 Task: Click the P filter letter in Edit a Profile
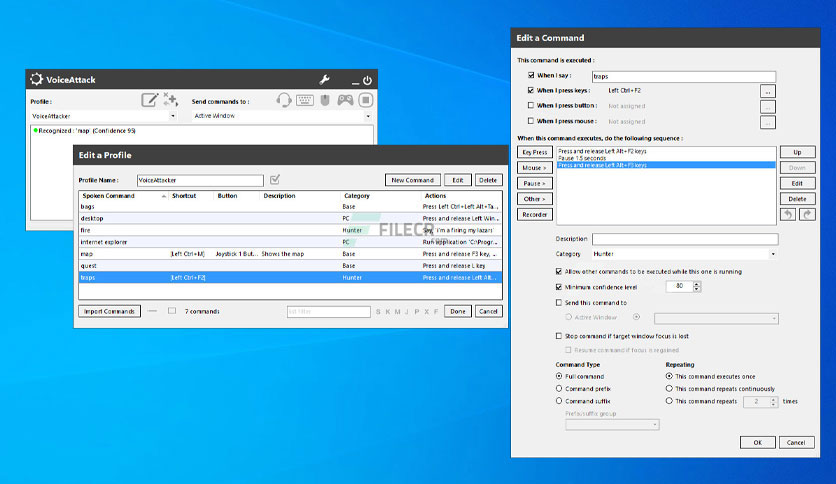[416, 312]
